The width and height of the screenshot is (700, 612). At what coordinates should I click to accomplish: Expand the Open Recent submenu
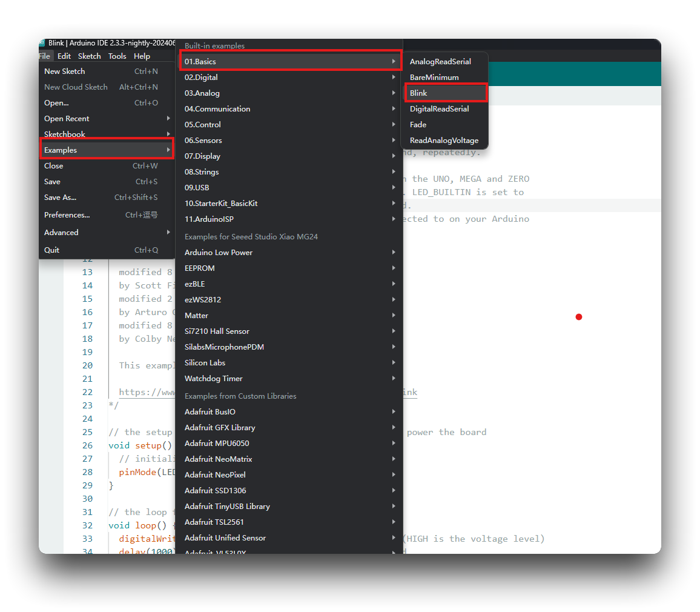click(107, 119)
